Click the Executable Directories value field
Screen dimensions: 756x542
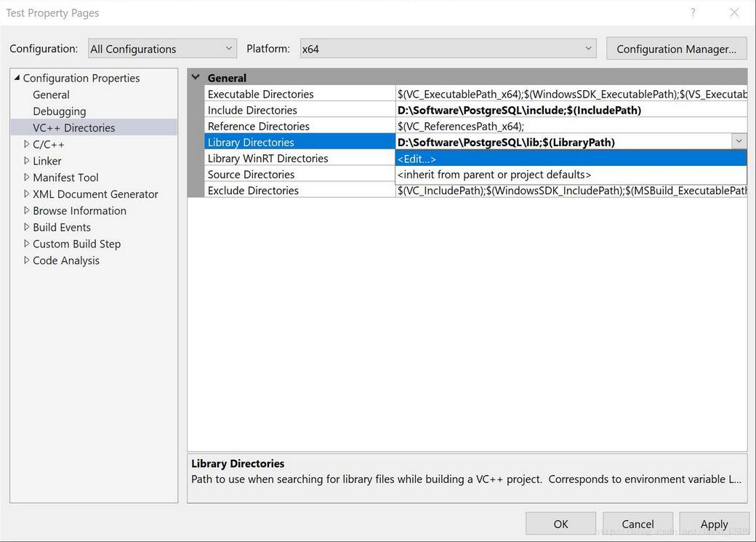coord(571,94)
